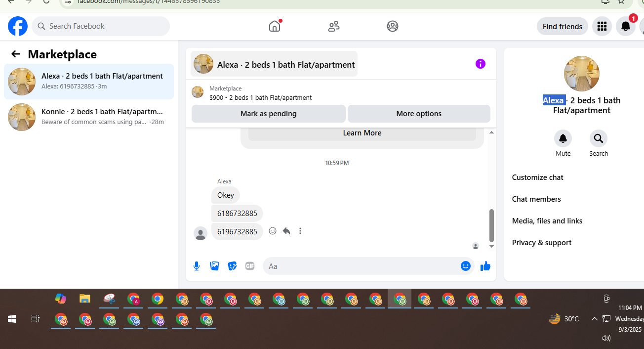Open Alexa's 2 beds 1 bath conversation
Screen dimensions: 644x349
(89, 82)
